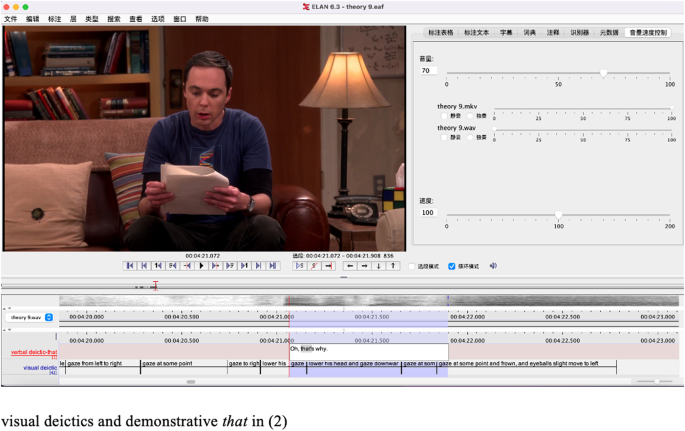Open 查看 (View) menu

pos(136,19)
